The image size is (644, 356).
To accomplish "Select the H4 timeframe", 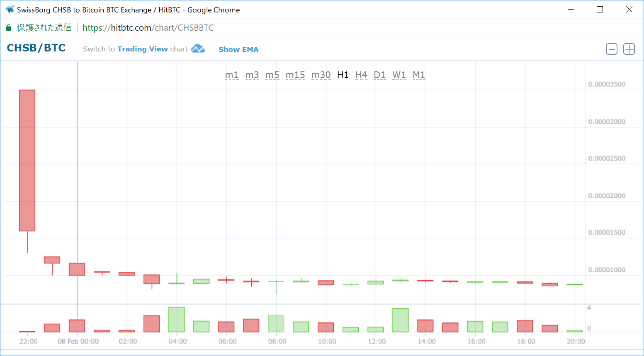I will click(x=361, y=75).
